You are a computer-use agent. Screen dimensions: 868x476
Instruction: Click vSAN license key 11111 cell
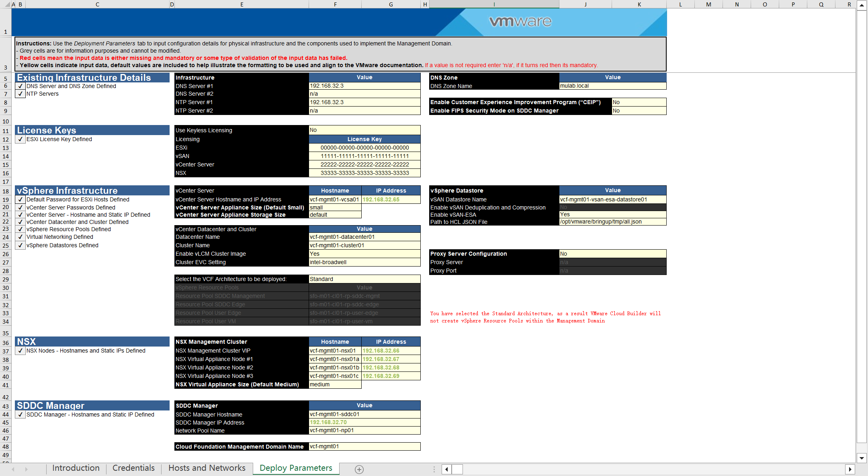point(364,156)
